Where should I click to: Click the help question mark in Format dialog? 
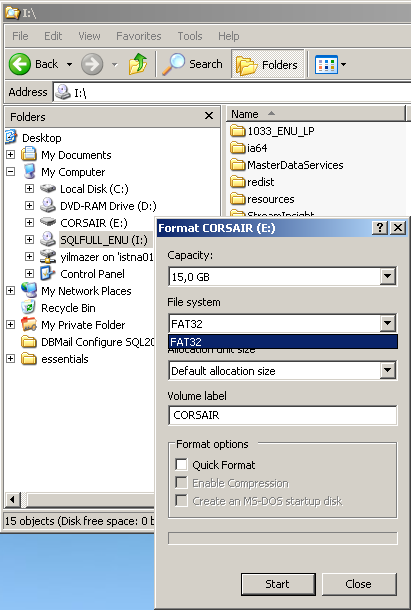tap(380, 228)
